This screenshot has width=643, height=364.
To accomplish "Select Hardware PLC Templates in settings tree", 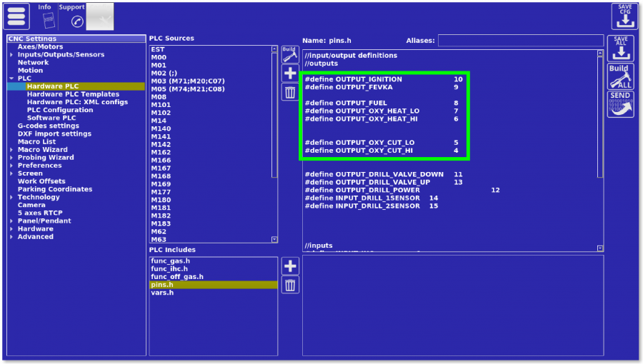I will pyautogui.click(x=73, y=94).
